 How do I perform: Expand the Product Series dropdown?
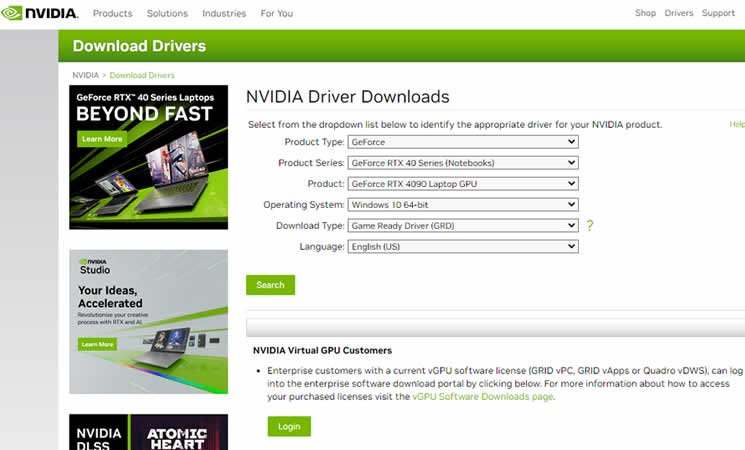[x=463, y=163]
